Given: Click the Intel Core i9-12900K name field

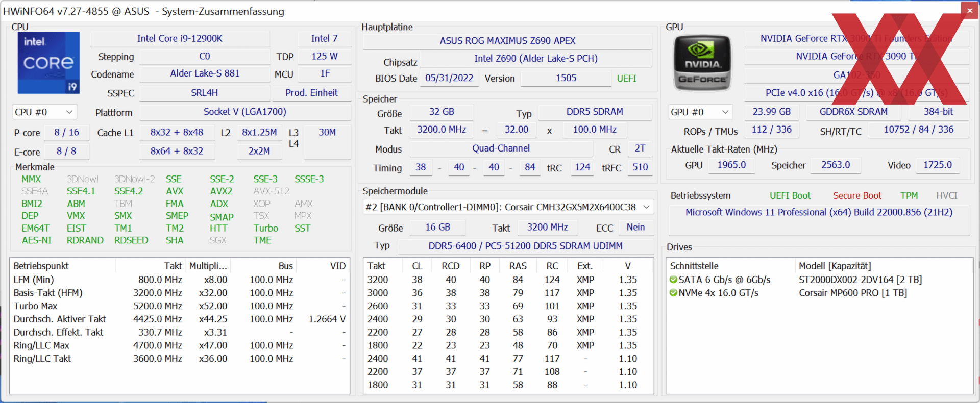Looking at the screenshot, I should (180, 39).
